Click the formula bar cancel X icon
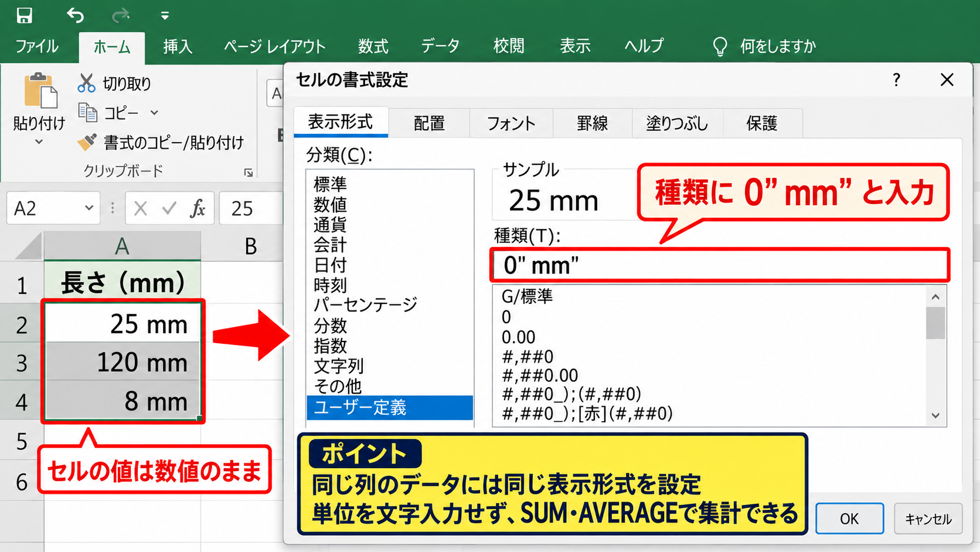 [x=140, y=208]
